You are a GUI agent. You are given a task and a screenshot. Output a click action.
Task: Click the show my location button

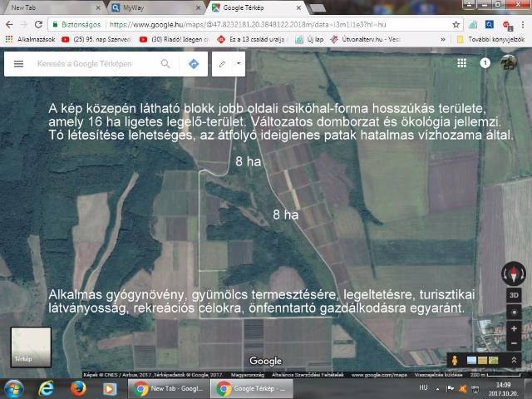tap(515, 312)
